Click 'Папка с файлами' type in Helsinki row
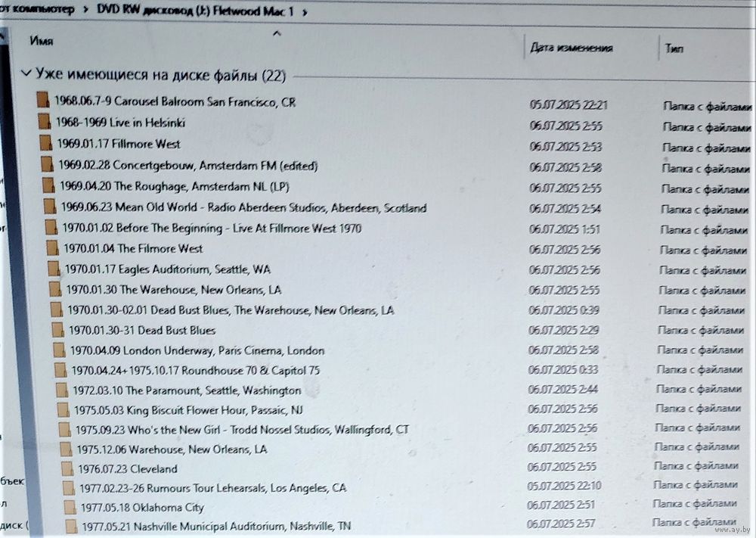The image size is (756, 538). 708,127
